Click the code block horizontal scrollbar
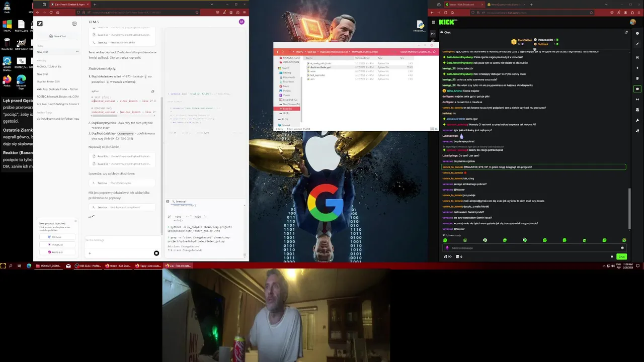 click(x=104, y=116)
